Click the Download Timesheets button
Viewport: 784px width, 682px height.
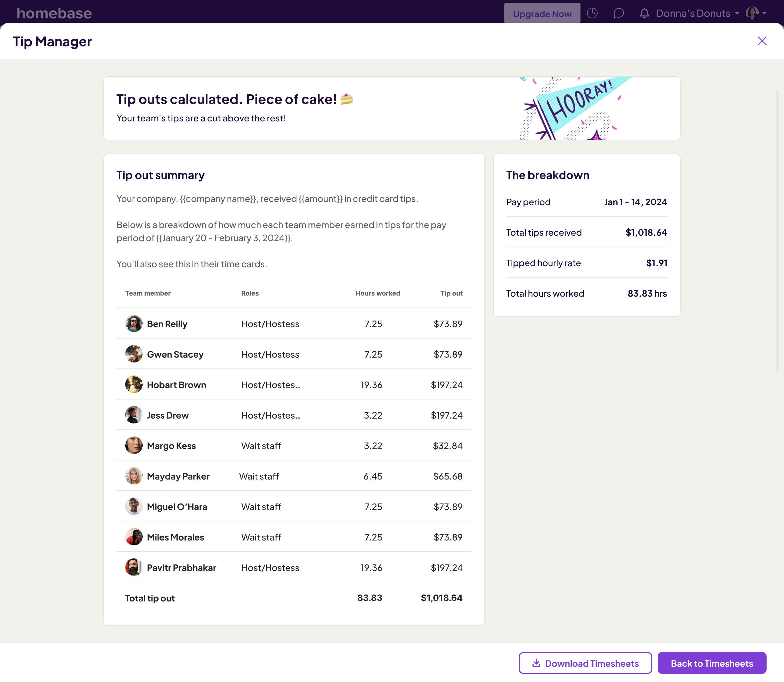click(585, 663)
